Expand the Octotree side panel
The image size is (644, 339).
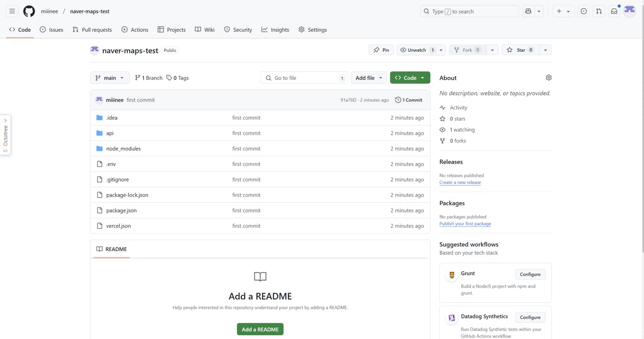tap(6, 135)
